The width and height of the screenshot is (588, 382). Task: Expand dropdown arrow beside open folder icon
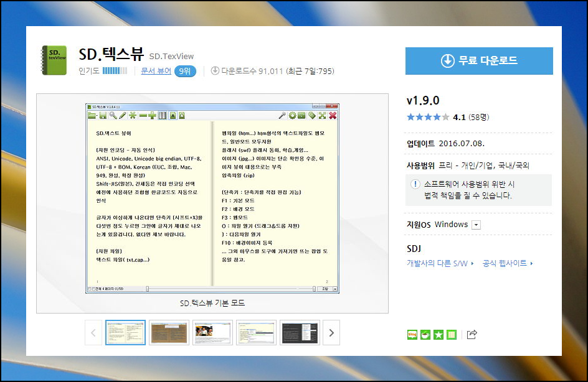tap(97, 116)
